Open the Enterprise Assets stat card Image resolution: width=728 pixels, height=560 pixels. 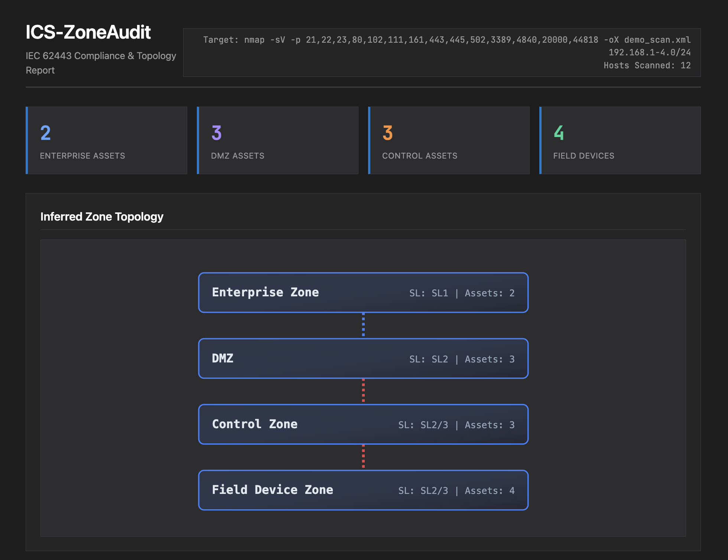click(106, 140)
